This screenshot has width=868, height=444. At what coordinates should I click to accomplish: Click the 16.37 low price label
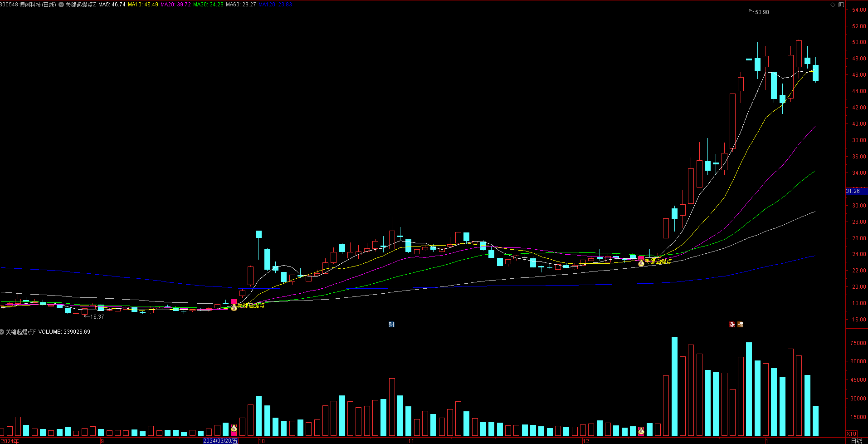pyautogui.click(x=97, y=317)
